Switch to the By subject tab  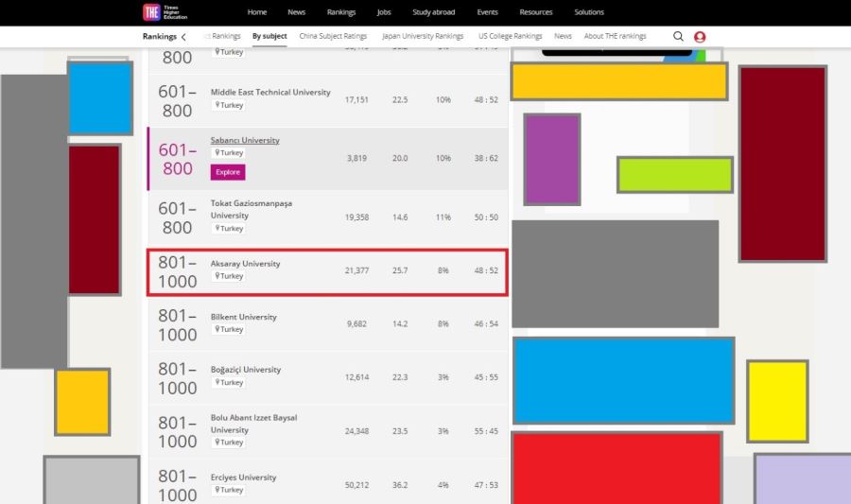(x=269, y=36)
